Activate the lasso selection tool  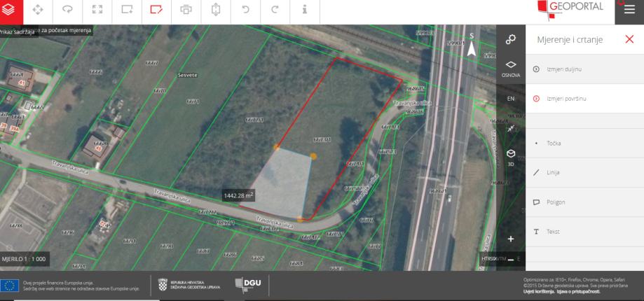[x=67, y=10]
